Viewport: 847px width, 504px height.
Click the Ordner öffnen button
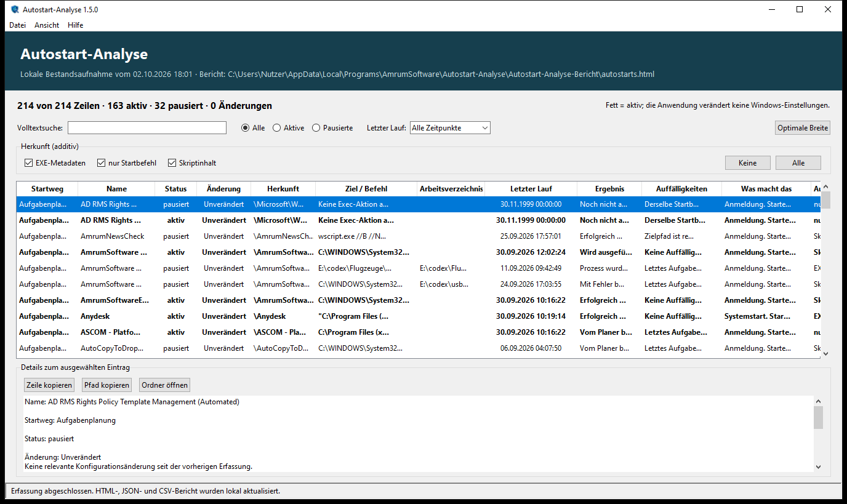pos(164,385)
